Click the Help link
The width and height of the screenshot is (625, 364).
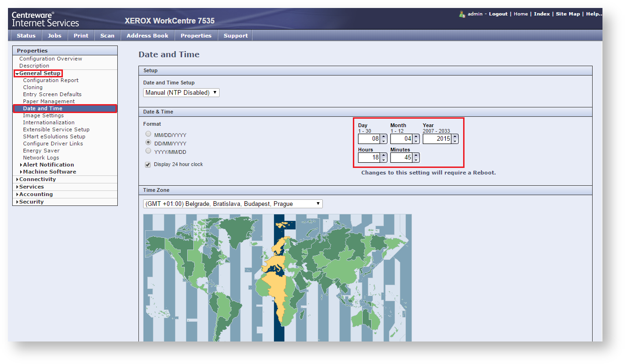(594, 14)
